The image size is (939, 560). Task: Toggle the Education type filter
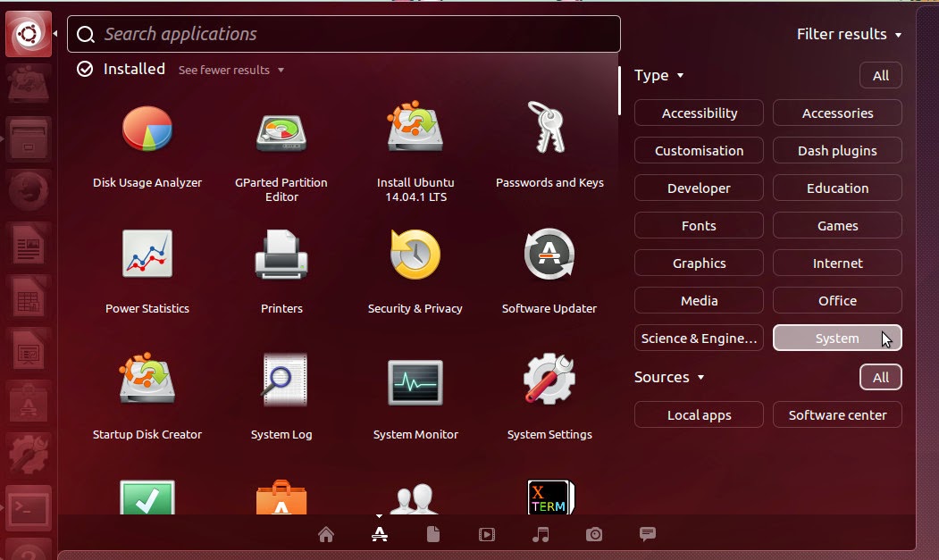coord(837,188)
